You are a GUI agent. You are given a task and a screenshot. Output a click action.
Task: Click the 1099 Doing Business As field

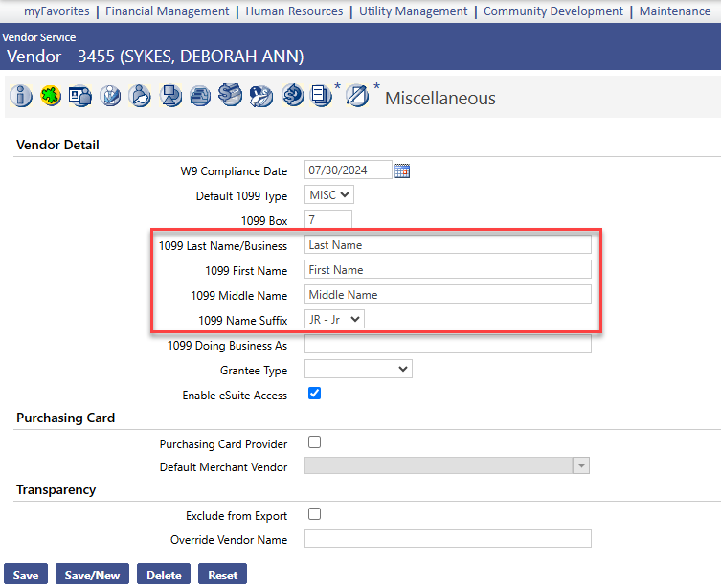[x=448, y=345]
